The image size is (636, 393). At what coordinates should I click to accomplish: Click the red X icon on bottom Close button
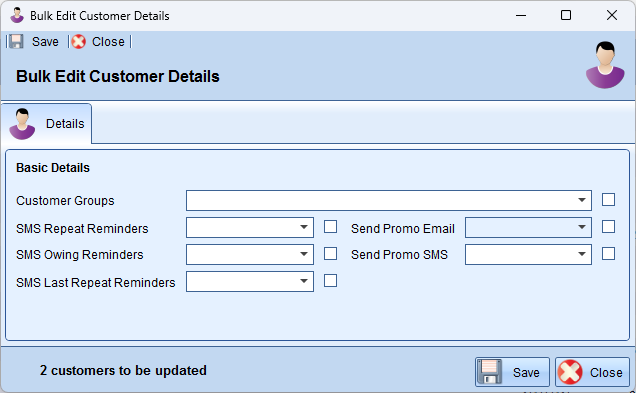coord(570,372)
